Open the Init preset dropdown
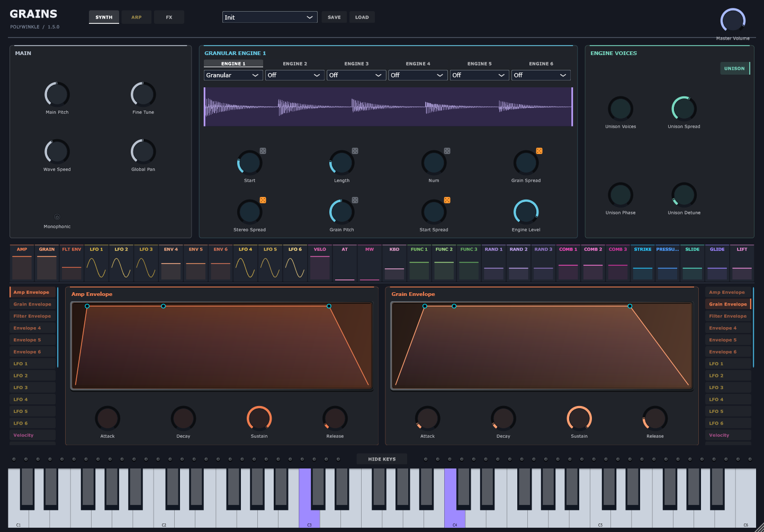The height and width of the screenshot is (532, 764). point(270,17)
